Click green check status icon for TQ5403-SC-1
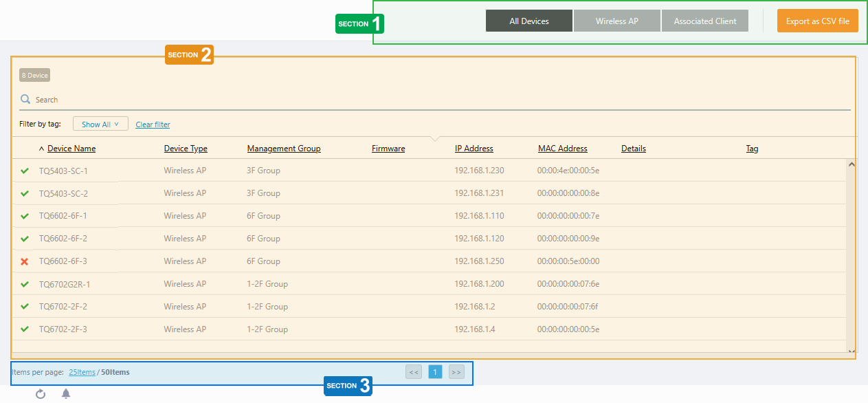The width and height of the screenshot is (868, 403). point(25,171)
